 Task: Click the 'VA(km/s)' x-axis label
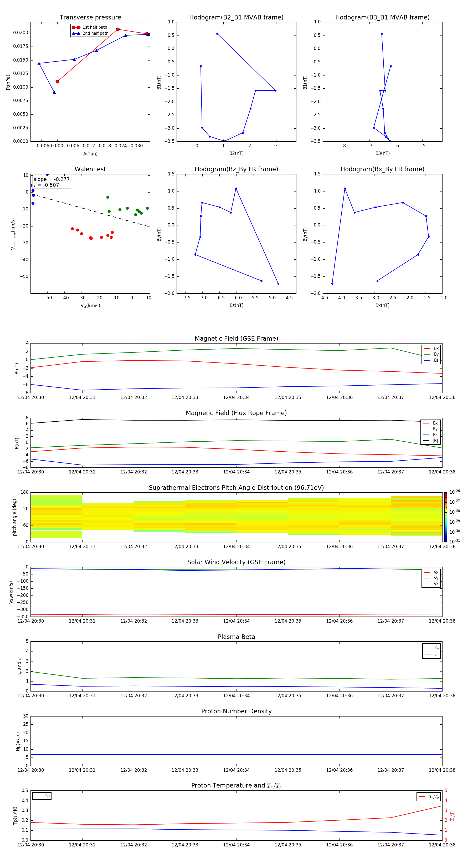[x=90, y=306]
